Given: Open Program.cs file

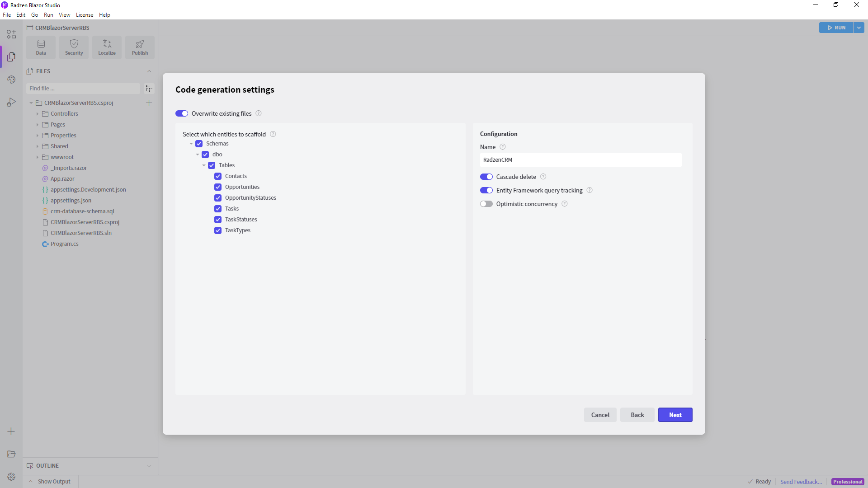Looking at the screenshot, I should pos(64,244).
